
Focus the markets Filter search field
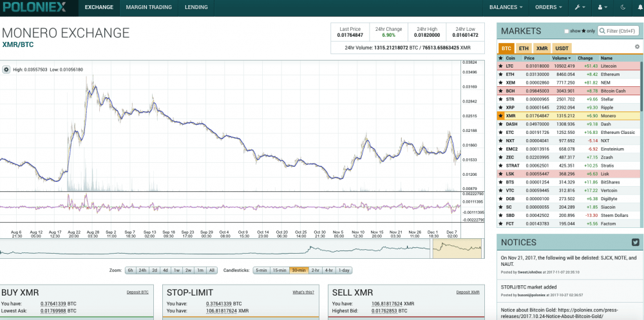coord(618,31)
